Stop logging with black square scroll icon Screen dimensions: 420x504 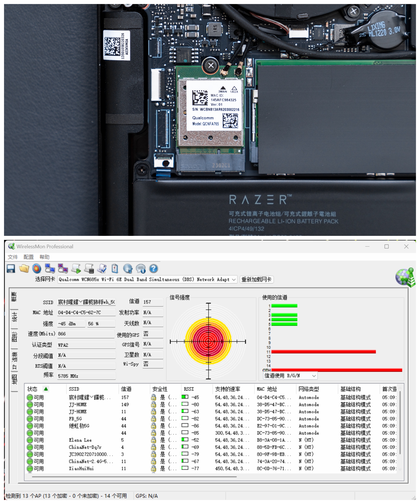click(89, 269)
